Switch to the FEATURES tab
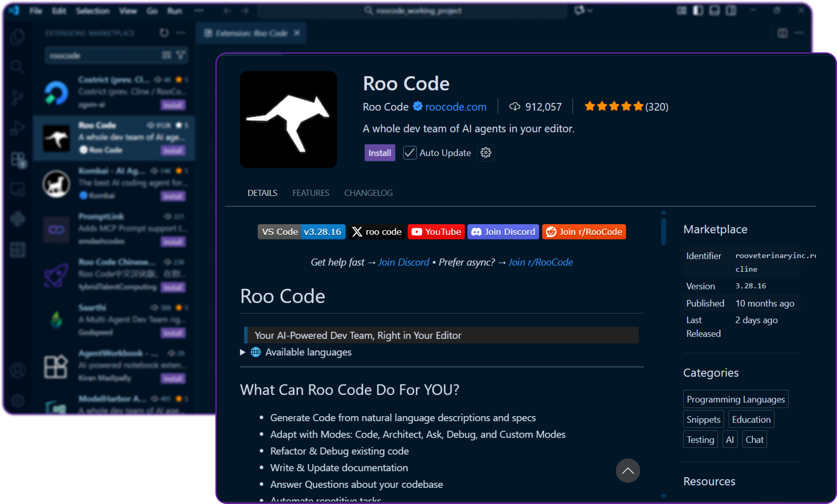Screen dimensions: 837x504 pyautogui.click(x=310, y=193)
